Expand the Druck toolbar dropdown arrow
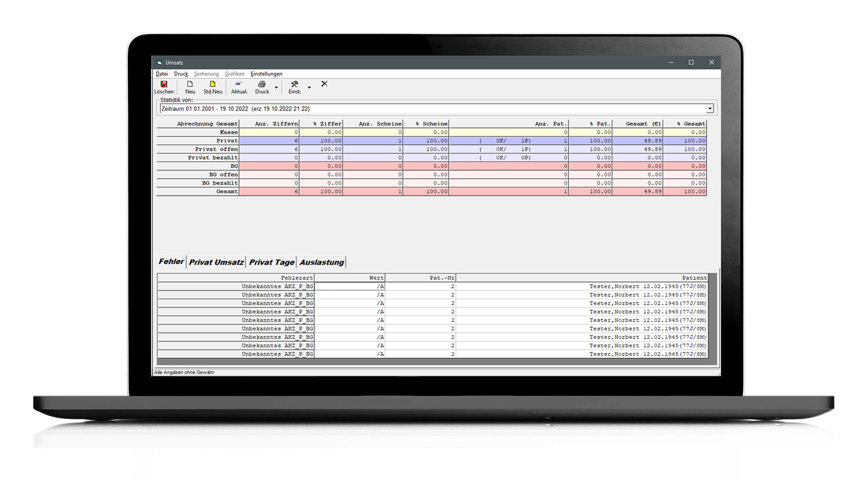The height and width of the screenshot is (492, 868). pyautogui.click(x=277, y=88)
